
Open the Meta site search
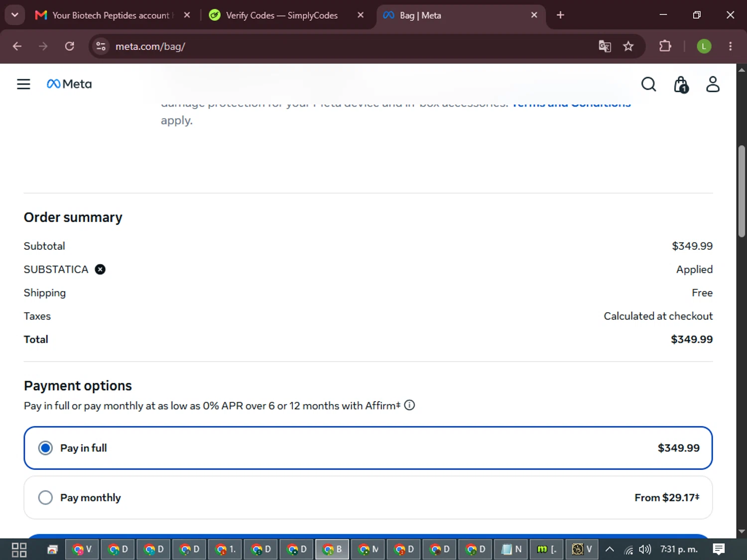pos(648,84)
